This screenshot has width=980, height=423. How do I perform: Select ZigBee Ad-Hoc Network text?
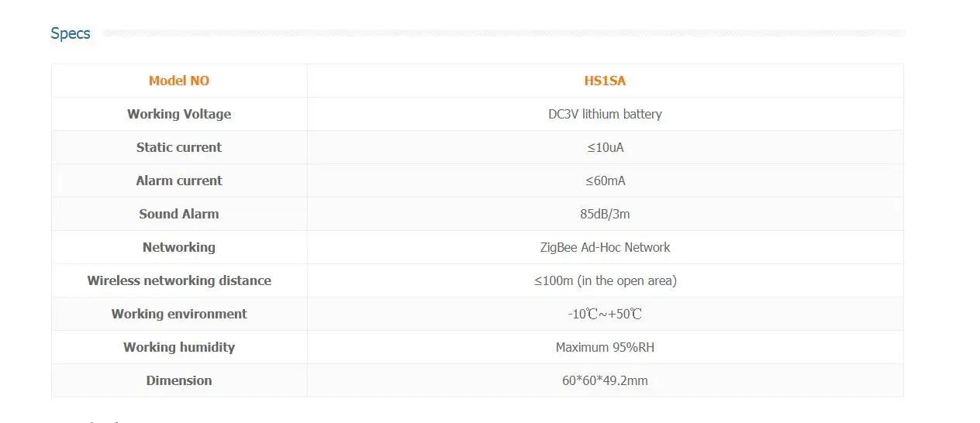click(605, 247)
